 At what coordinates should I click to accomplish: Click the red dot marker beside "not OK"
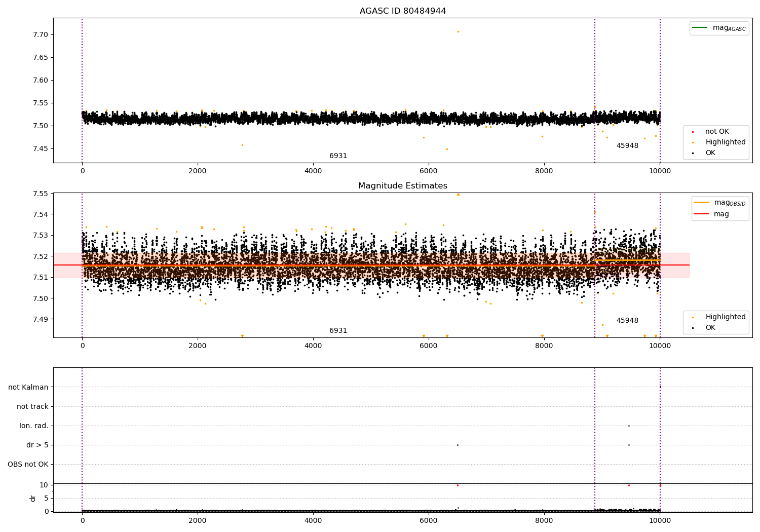[x=693, y=132]
